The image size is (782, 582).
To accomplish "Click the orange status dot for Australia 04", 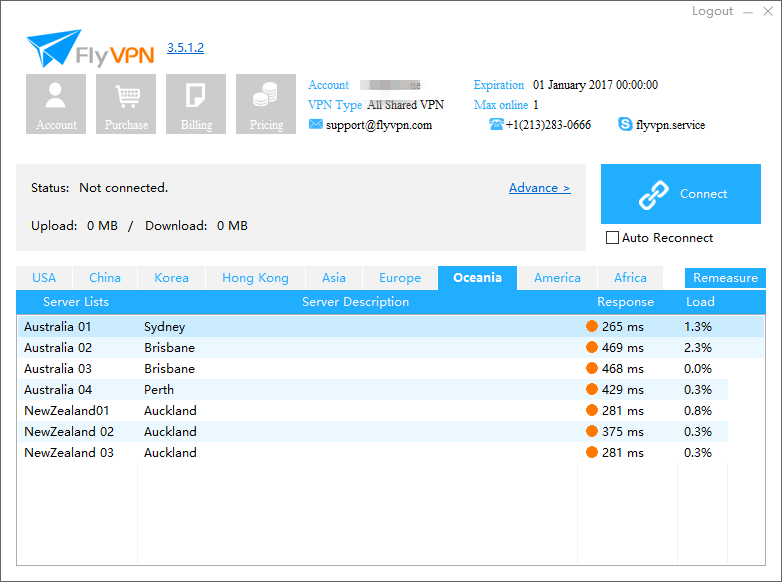I will click(x=592, y=389).
